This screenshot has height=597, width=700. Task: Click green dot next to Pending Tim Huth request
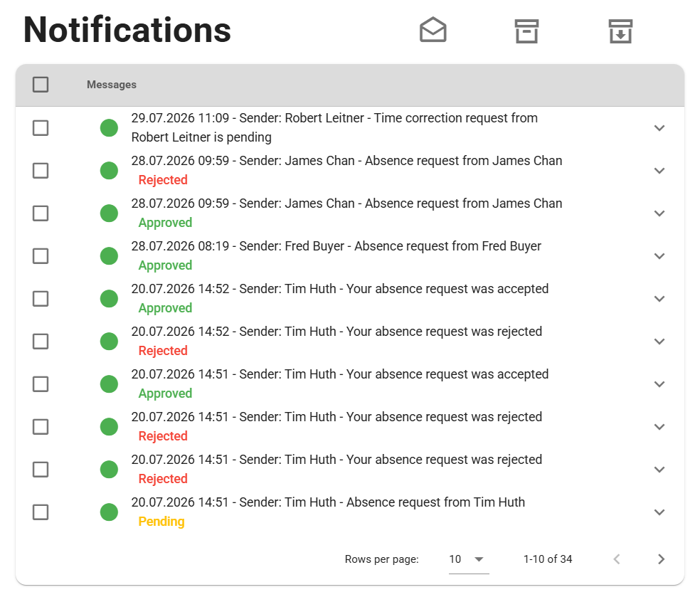click(109, 512)
